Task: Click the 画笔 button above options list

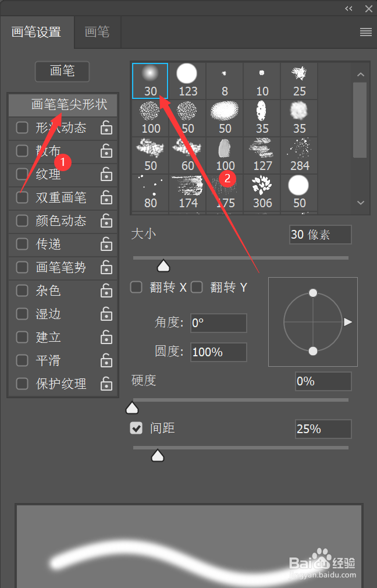Action: (x=62, y=71)
